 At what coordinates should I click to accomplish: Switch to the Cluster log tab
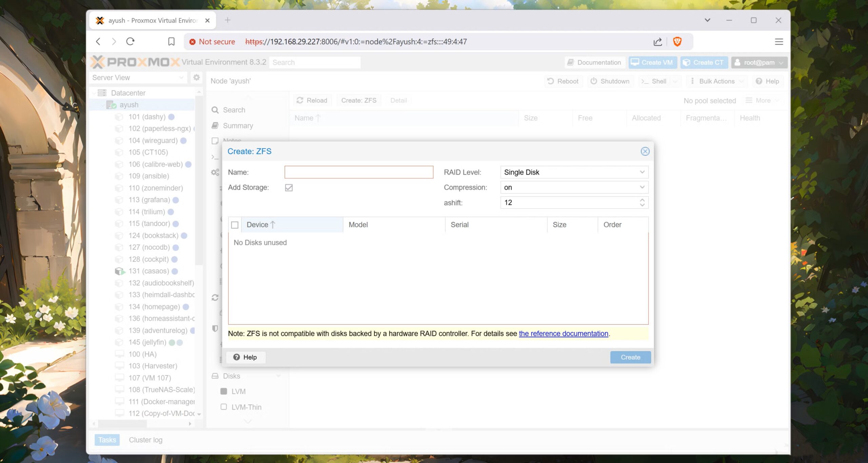(x=145, y=440)
